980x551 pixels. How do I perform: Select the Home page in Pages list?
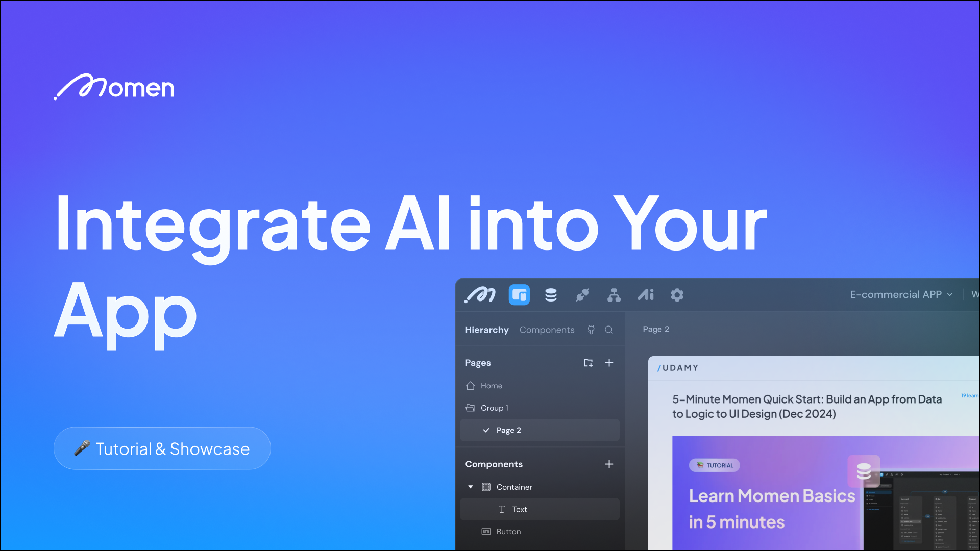coord(491,386)
